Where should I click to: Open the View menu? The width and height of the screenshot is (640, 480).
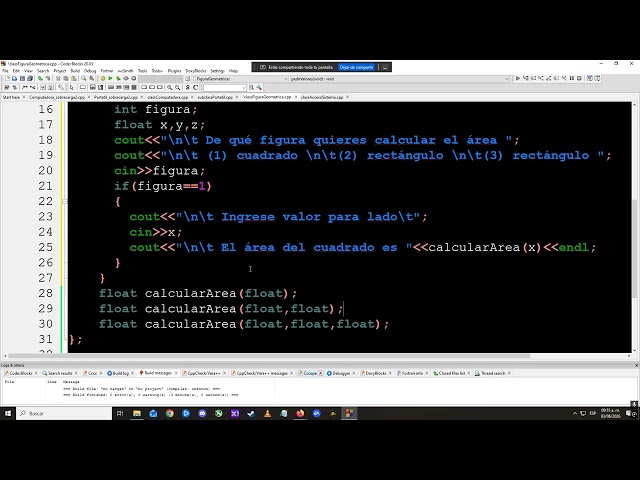click(x=29, y=71)
